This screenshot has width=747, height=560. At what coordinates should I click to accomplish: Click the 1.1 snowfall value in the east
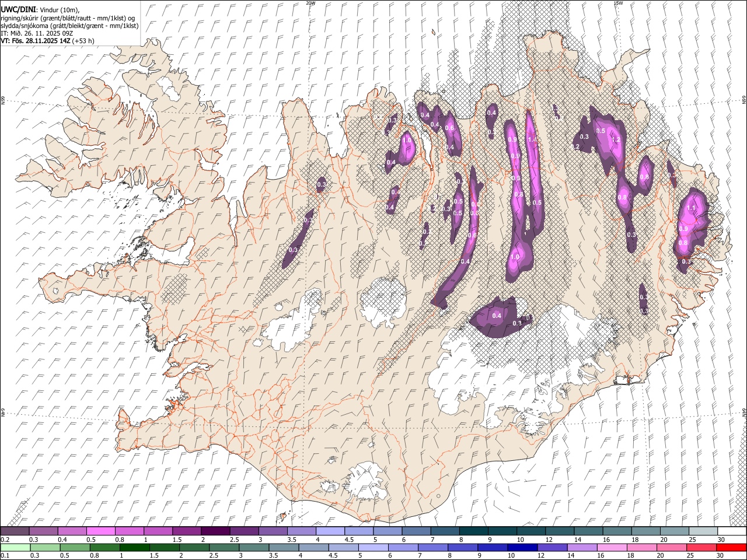click(692, 208)
